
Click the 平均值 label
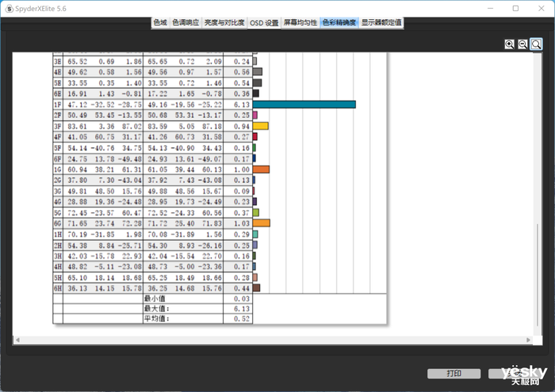point(156,318)
